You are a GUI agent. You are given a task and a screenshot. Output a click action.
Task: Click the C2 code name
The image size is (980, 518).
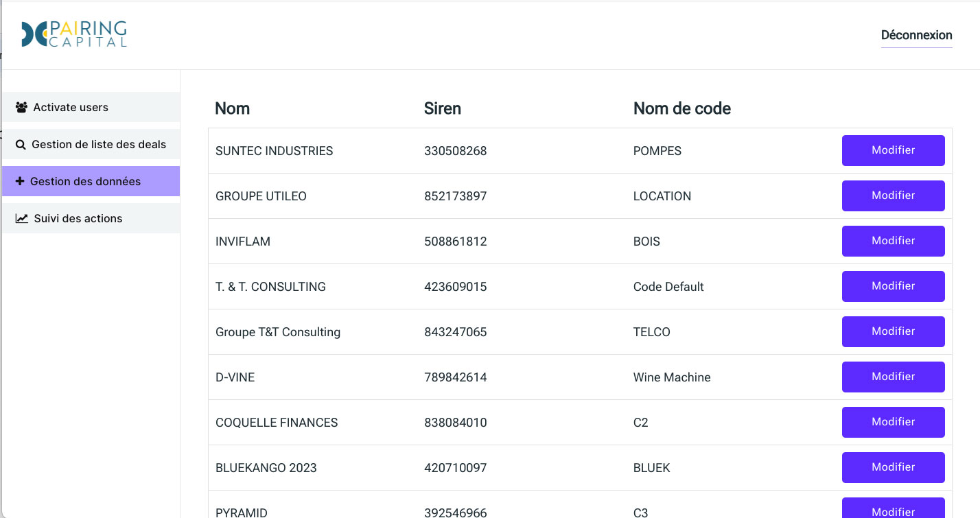641,423
